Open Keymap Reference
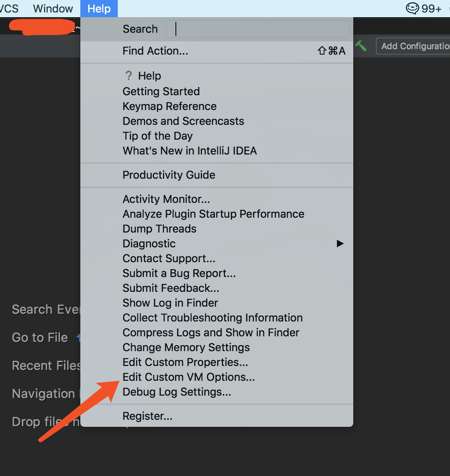Viewport: 450px width, 476px height. [x=169, y=106]
